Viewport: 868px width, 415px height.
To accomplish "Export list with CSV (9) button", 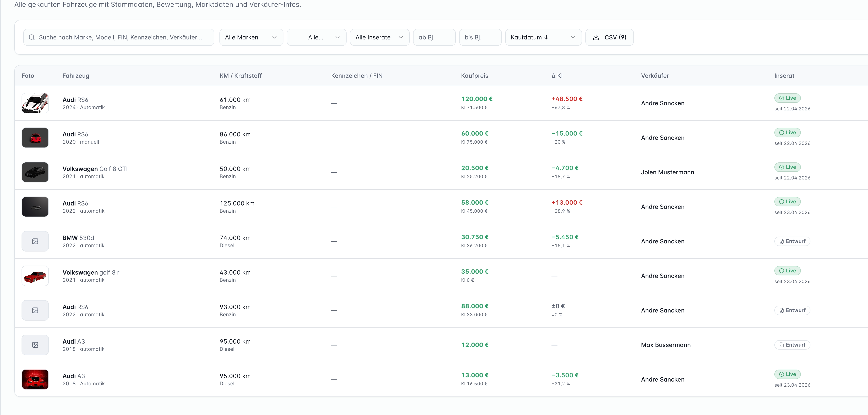I will pos(609,37).
